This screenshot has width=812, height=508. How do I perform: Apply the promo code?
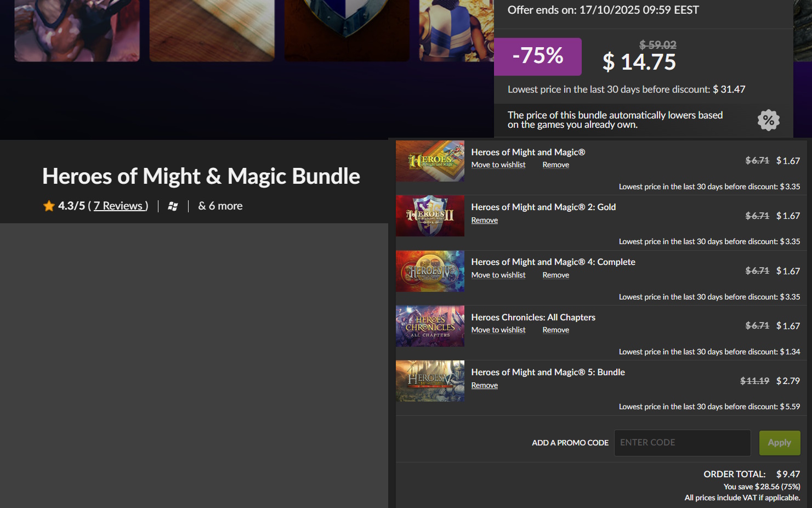(780, 443)
